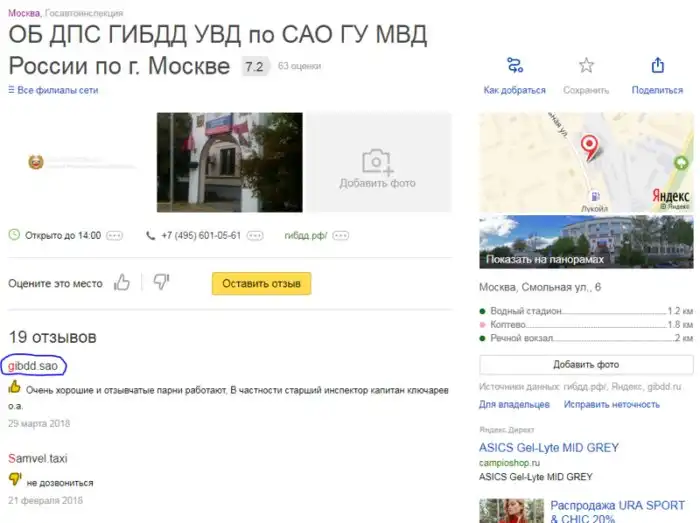Screen dimensions: 700x523
Task: Open the 'Исправить неточность' link
Action: point(612,405)
